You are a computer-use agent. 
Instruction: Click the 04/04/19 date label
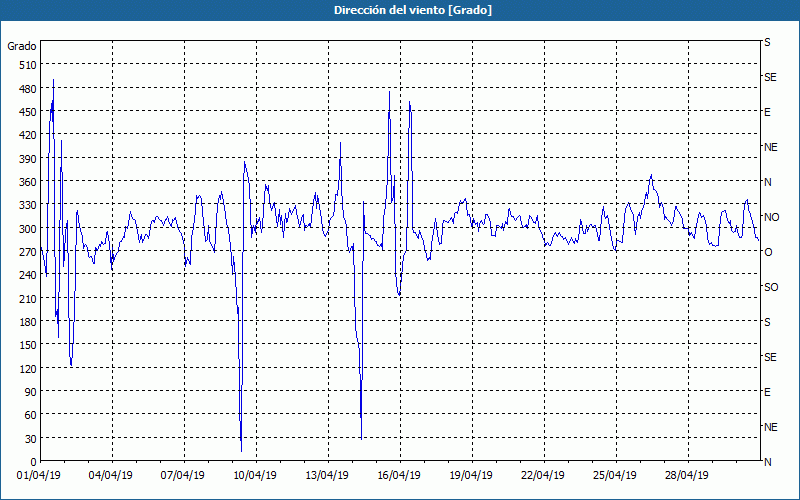click(110, 475)
